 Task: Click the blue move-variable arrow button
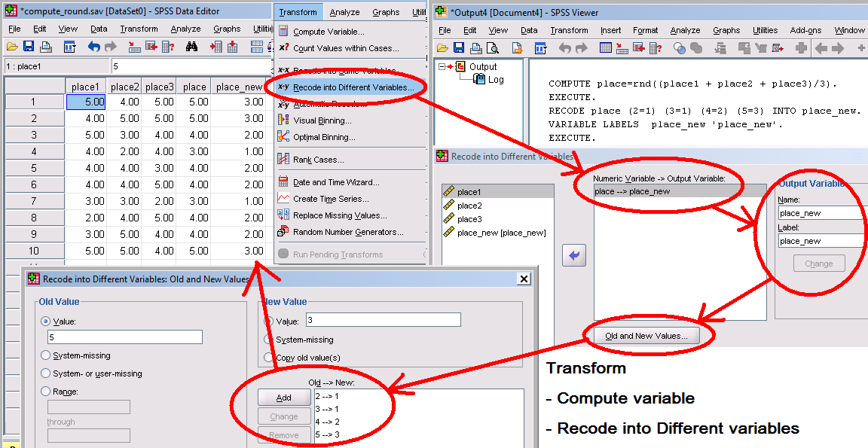[x=574, y=256]
